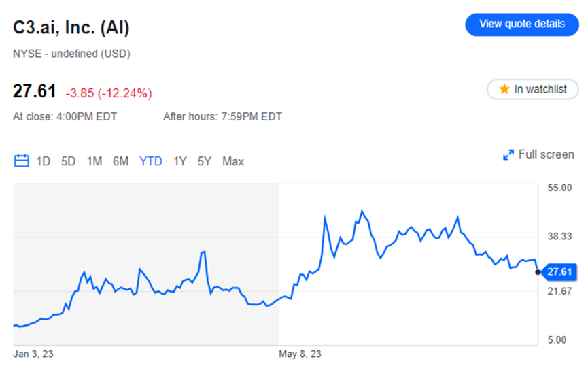Click the May 8, 23 date label

tap(300, 354)
